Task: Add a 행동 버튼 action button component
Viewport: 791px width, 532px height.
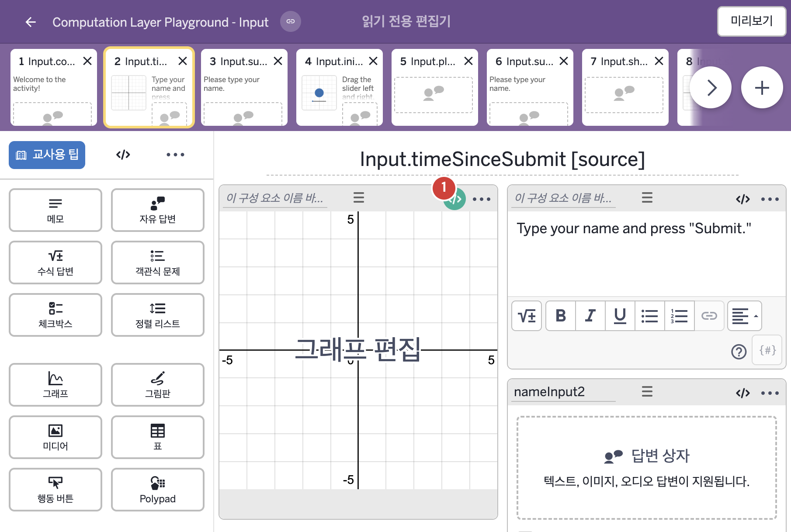Action: pos(56,490)
